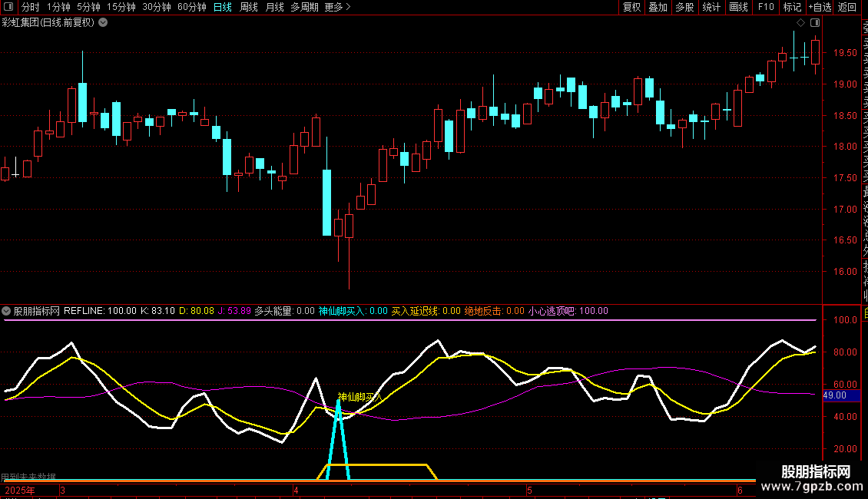The width and height of the screenshot is (868, 499).
Task: Click the D: 80.08 readout
Action: [197, 311]
